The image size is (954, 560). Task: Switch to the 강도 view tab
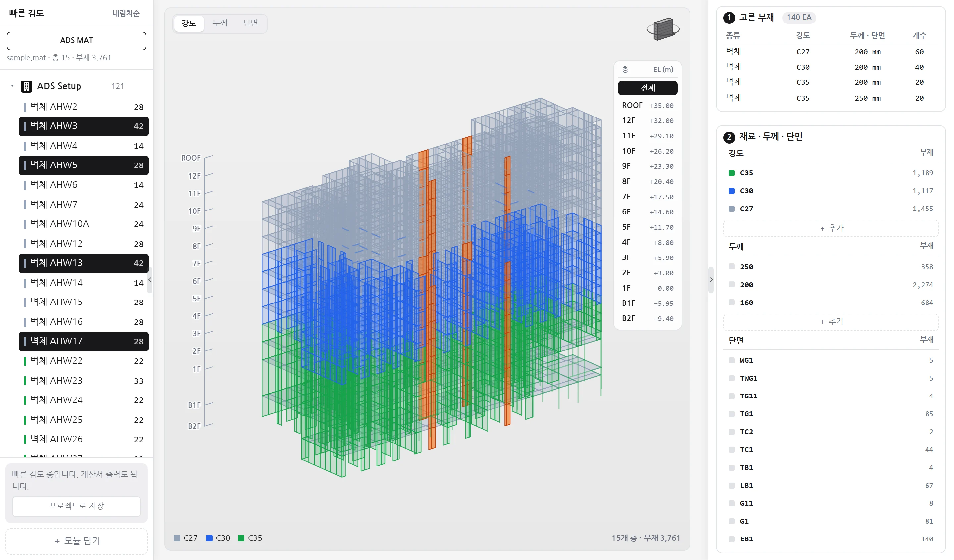(189, 23)
